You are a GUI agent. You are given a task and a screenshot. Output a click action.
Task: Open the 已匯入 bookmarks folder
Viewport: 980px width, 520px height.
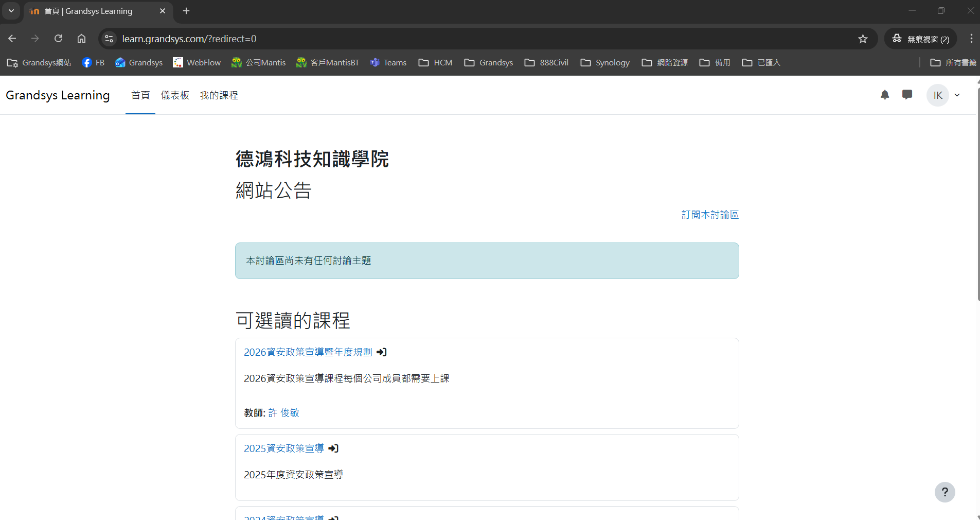[x=761, y=62]
